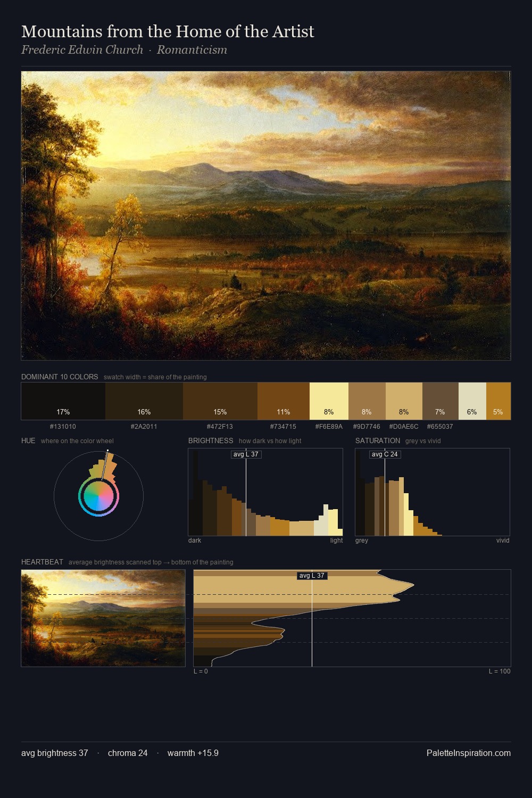Choose the 5% golden ochre swatch
This screenshot has height=798, width=532.
498,401
